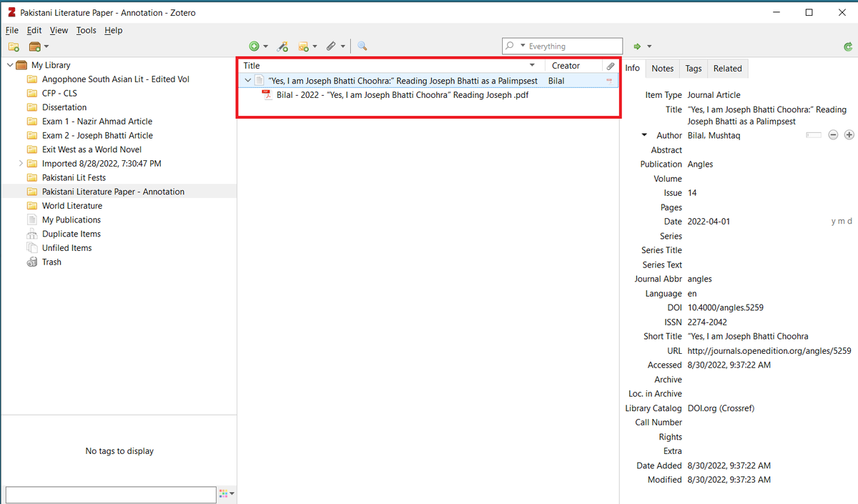Switch to the Info tab
858x504 pixels.
[x=633, y=68]
